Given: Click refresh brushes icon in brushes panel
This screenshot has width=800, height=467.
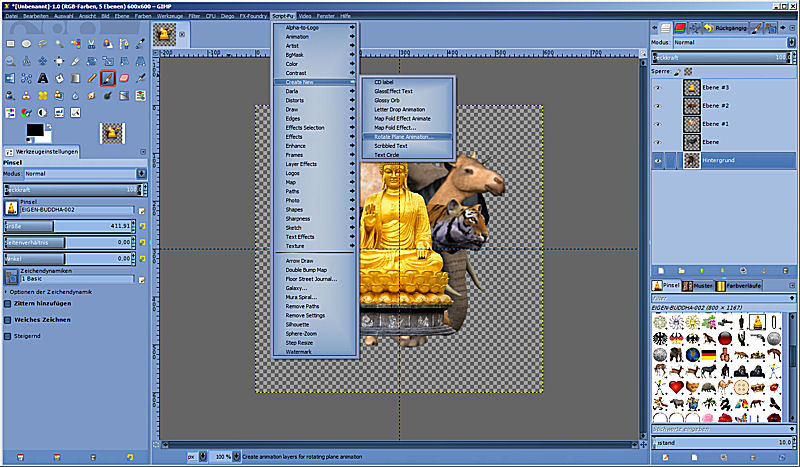Looking at the screenshot, I should point(782,457).
